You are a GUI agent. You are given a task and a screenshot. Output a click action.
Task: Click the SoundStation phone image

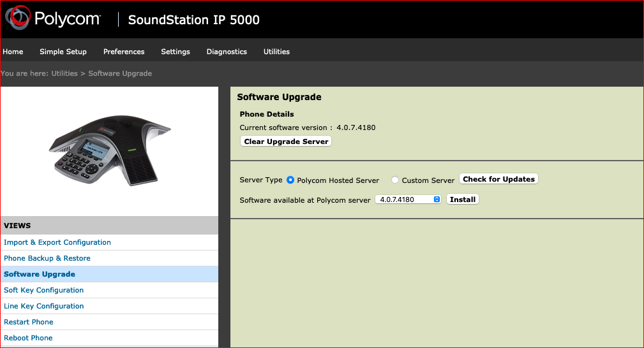click(110, 150)
